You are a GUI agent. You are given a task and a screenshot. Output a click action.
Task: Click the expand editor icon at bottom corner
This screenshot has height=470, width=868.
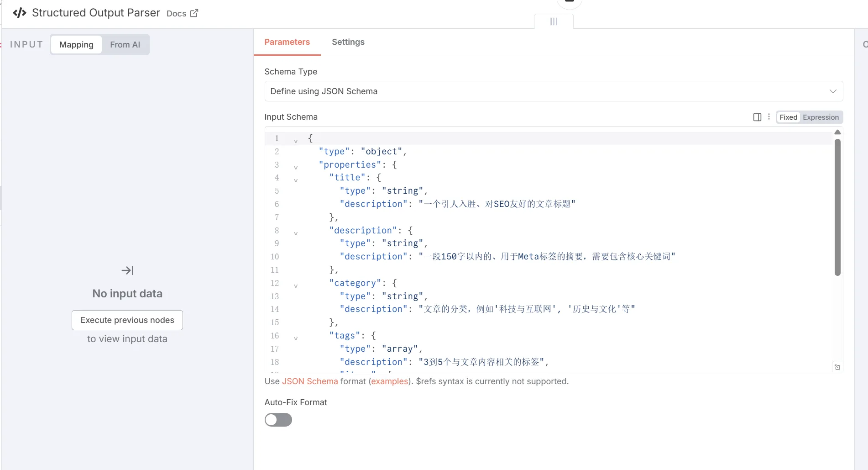click(837, 367)
